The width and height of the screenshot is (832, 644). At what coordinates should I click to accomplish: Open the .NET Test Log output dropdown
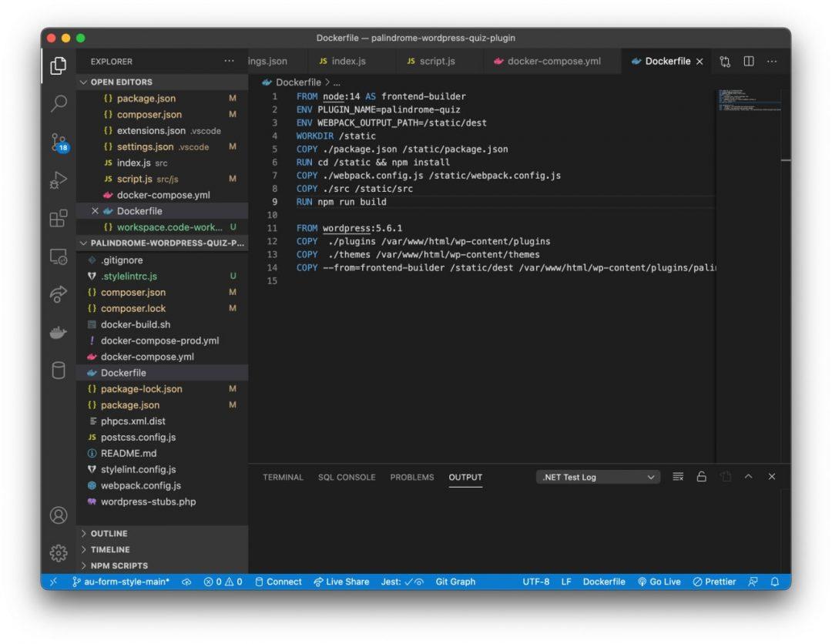598,477
